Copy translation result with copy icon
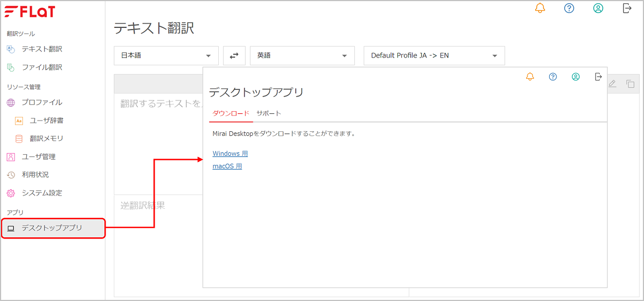 pos(630,83)
